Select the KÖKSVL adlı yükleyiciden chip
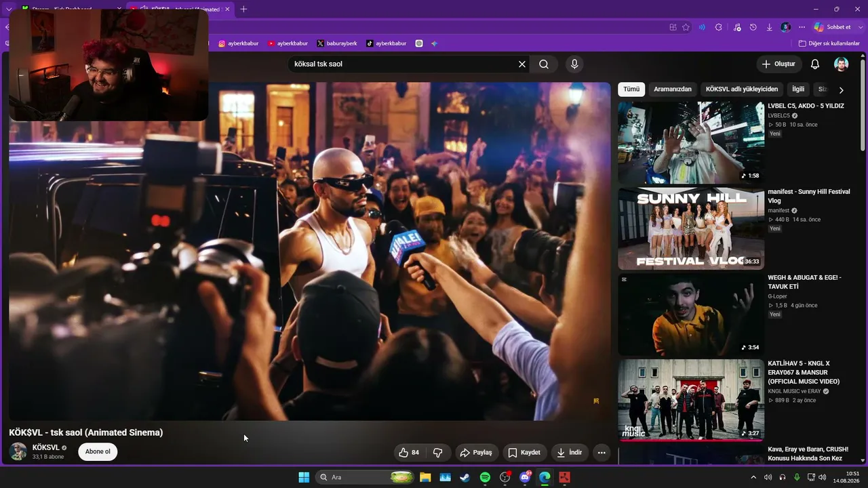Viewport: 868px width, 488px height. tap(742, 89)
